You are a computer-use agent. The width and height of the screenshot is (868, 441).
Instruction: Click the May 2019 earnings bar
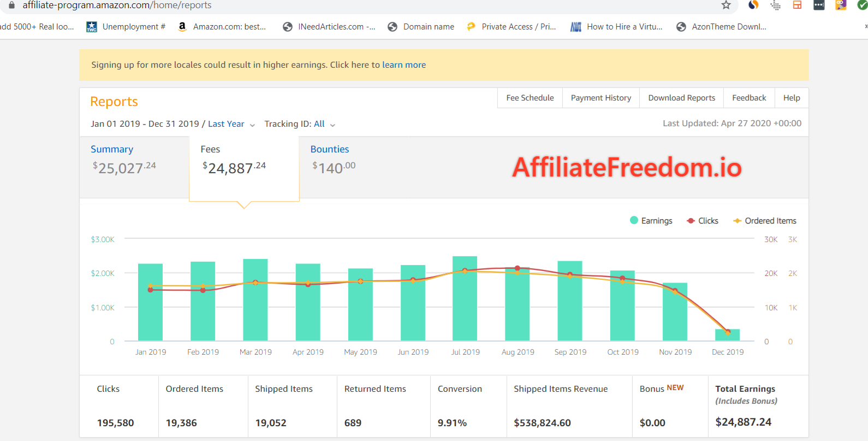coord(360,304)
